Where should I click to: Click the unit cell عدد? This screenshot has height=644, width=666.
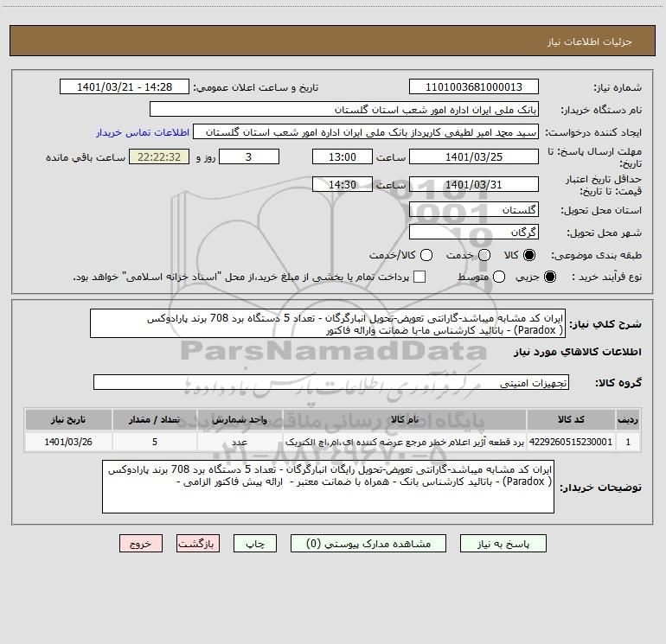click(x=240, y=442)
